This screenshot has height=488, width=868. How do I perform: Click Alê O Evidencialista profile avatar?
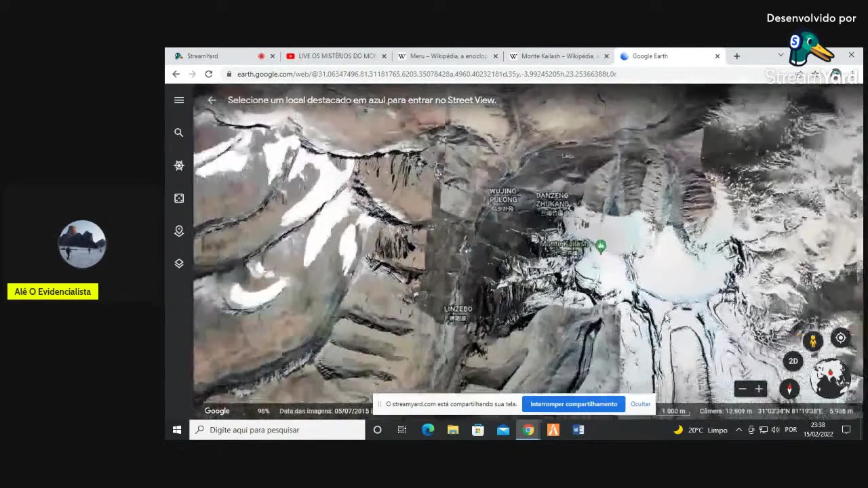click(82, 244)
